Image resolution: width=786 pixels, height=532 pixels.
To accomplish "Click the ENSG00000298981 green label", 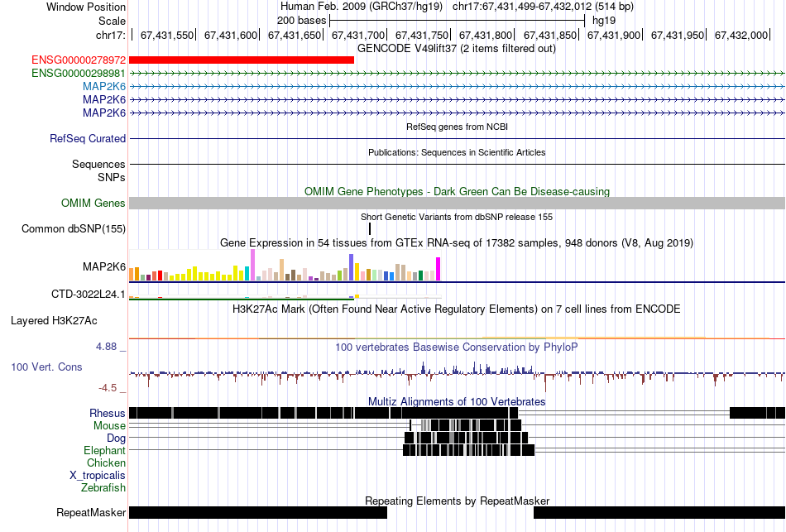I will (x=79, y=73).
